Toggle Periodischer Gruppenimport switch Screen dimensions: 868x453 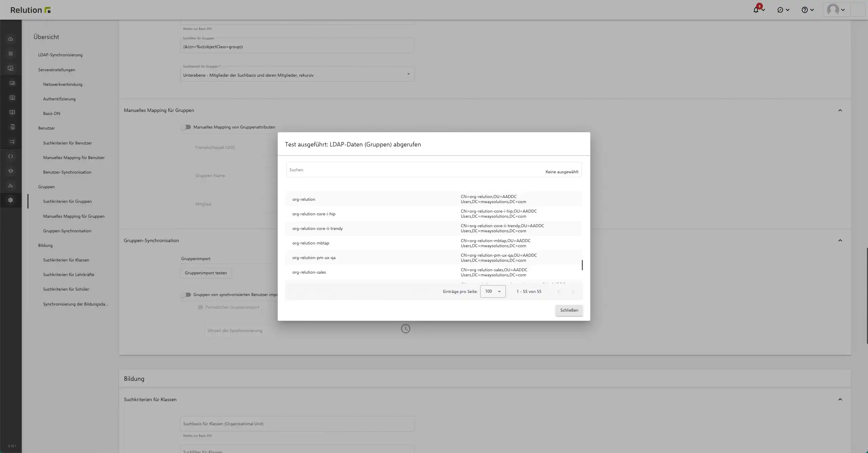pos(200,307)
